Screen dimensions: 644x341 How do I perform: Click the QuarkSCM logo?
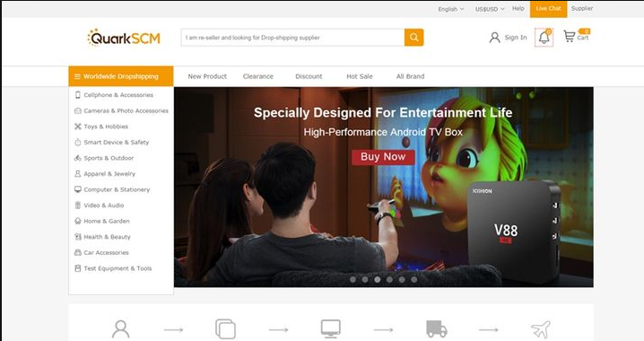tap(124, 38)
